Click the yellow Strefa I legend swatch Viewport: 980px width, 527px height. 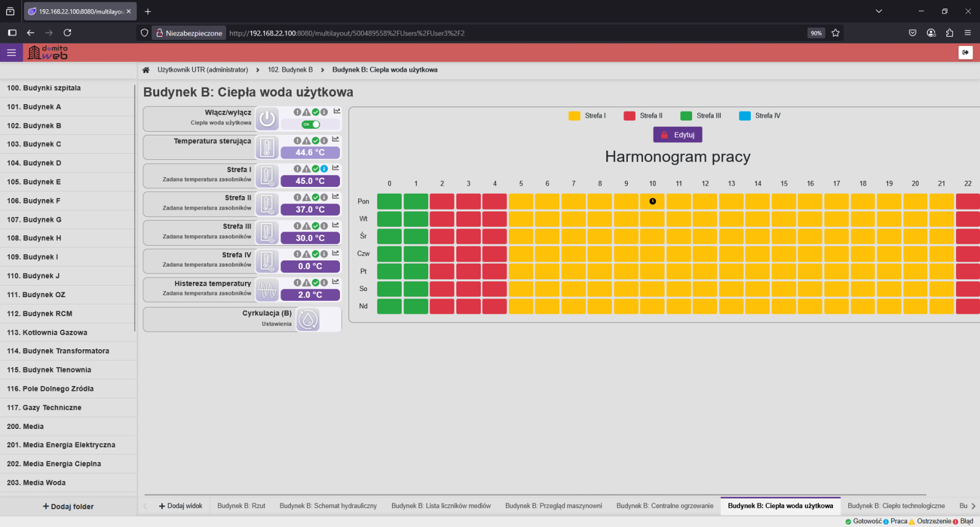coord(574,116)
